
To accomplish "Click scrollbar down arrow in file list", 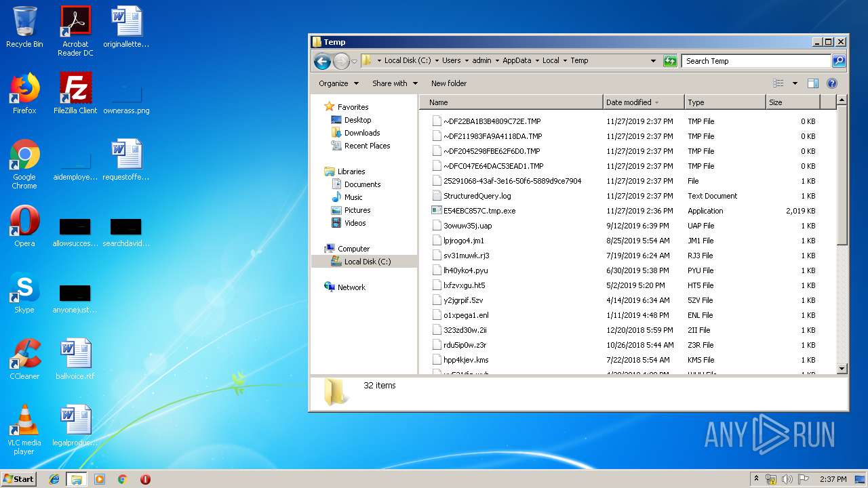I will pyautogui.click(x=842, y=369).
